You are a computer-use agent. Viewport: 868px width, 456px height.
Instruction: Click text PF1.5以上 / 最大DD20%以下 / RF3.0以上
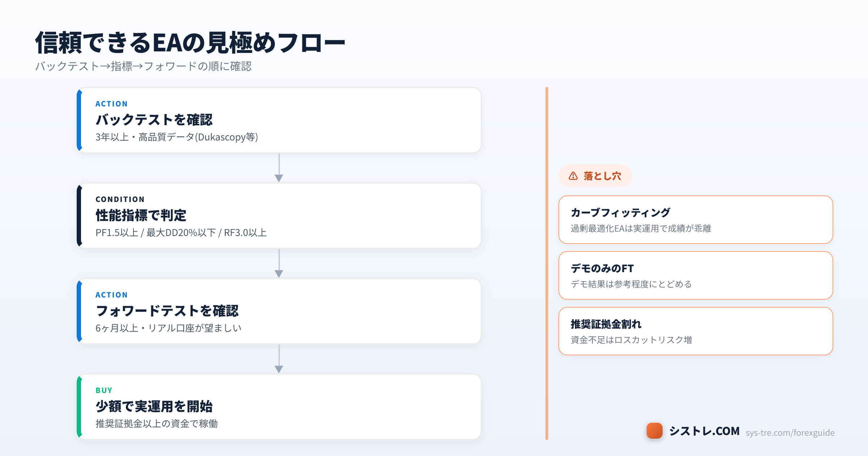[x=181, y=233]
